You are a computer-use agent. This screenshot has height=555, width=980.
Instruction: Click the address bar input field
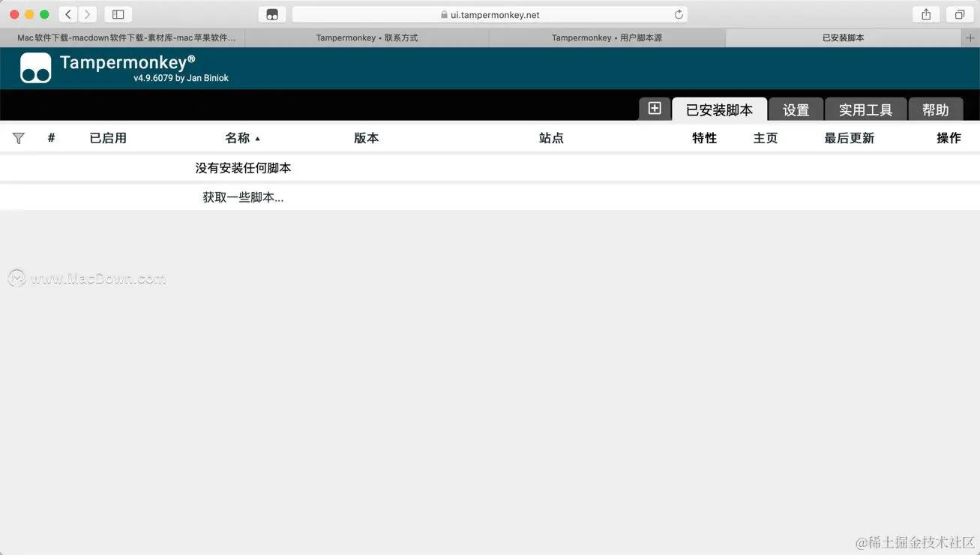(490, 13)
